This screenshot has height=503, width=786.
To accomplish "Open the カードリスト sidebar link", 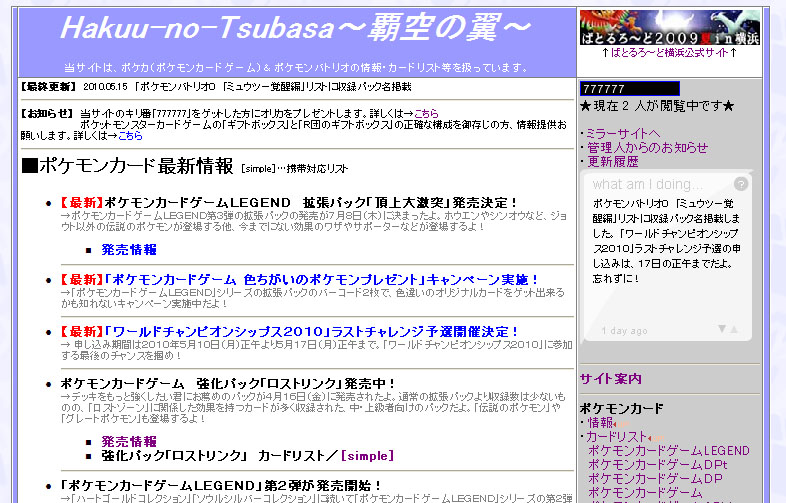I will (x=617, y=437).
